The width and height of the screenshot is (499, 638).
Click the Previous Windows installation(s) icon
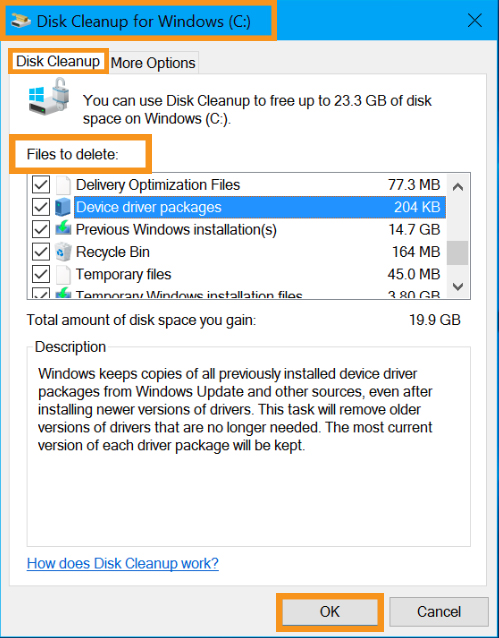[63, 229]
